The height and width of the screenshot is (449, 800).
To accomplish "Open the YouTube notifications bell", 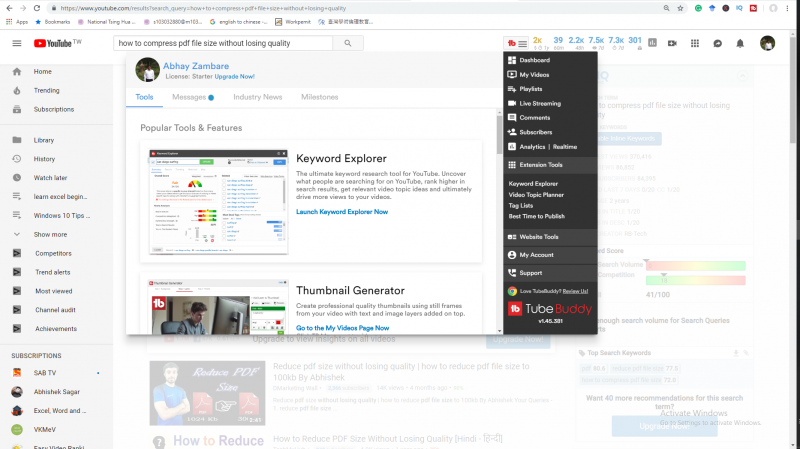I will [x=740, y=44].
